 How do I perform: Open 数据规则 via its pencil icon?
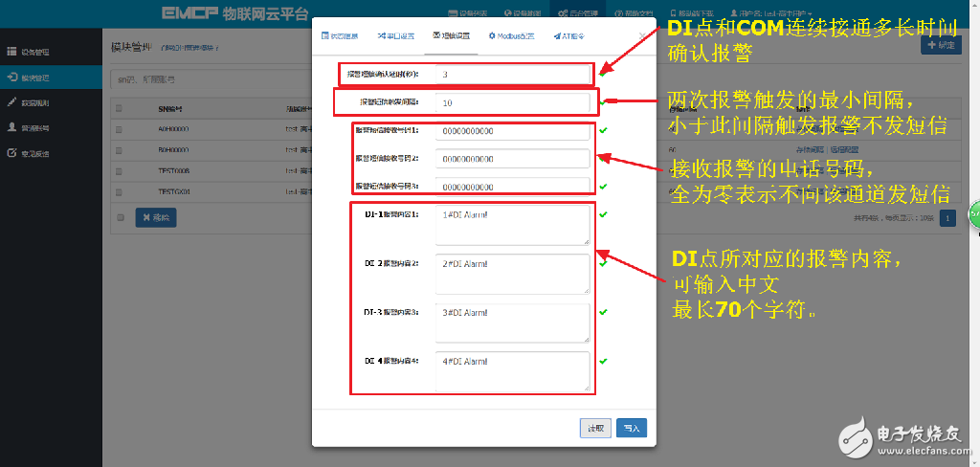(11, 102)
